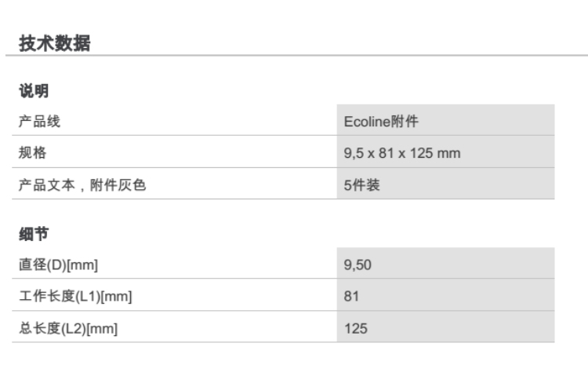The width and height of the screenshot is (588, 387).
Task: Click the 9,50 diameter value cell
Action: 358,265
